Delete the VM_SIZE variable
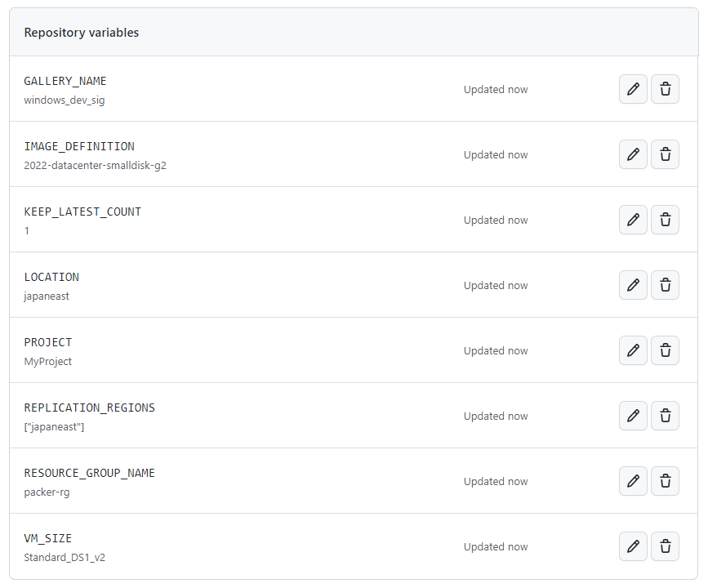 coord(665,546)
